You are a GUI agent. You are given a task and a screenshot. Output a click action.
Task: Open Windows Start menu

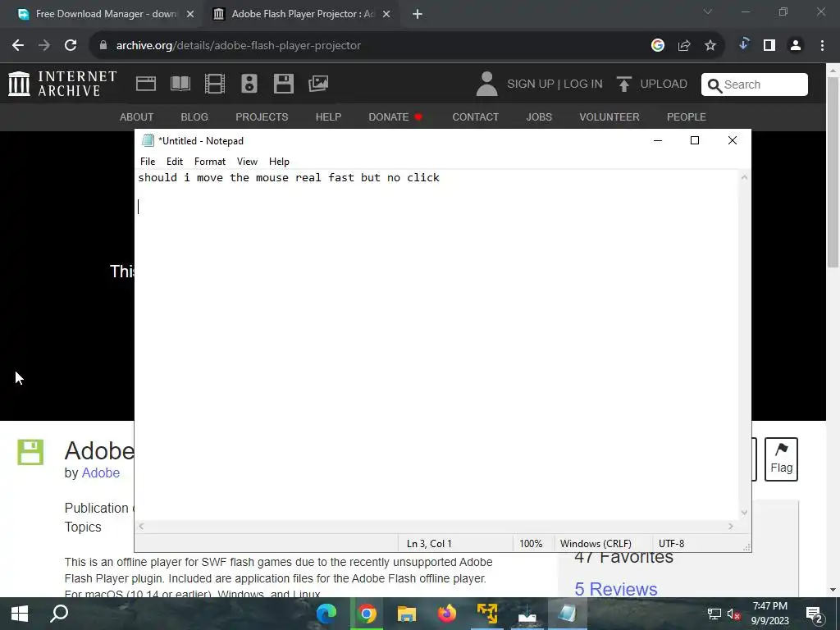[20, 614]
